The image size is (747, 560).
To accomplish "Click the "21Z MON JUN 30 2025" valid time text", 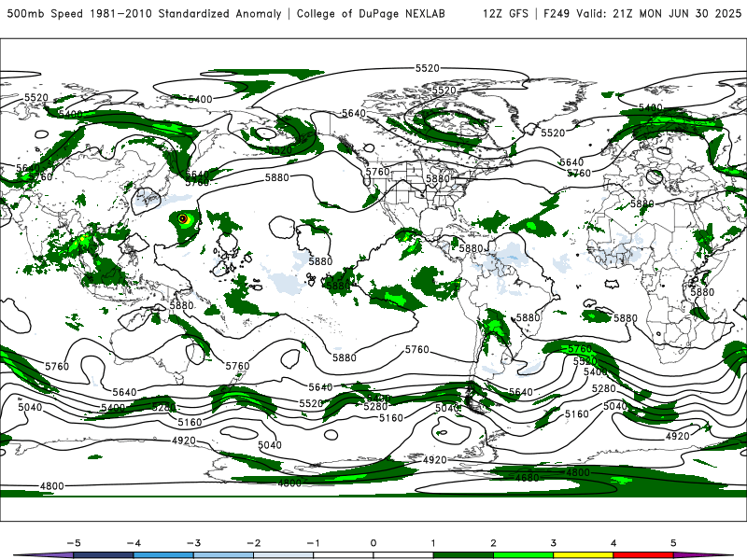I will pos(677,13).
